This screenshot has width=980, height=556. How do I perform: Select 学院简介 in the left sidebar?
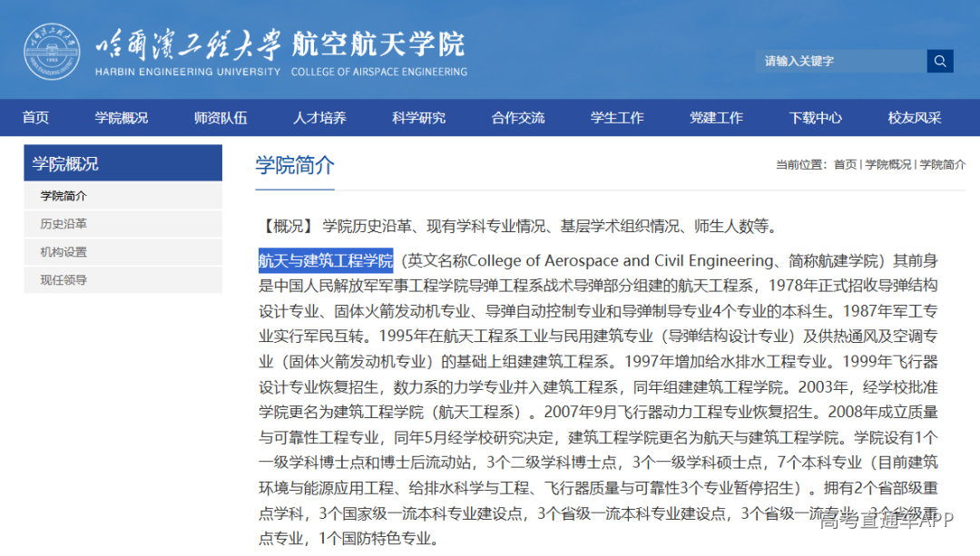pyautogui.click(x=123, y=196)
